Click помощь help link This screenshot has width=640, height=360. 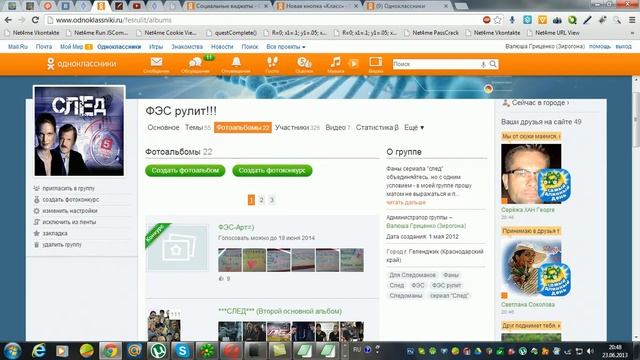click(600, 46)
